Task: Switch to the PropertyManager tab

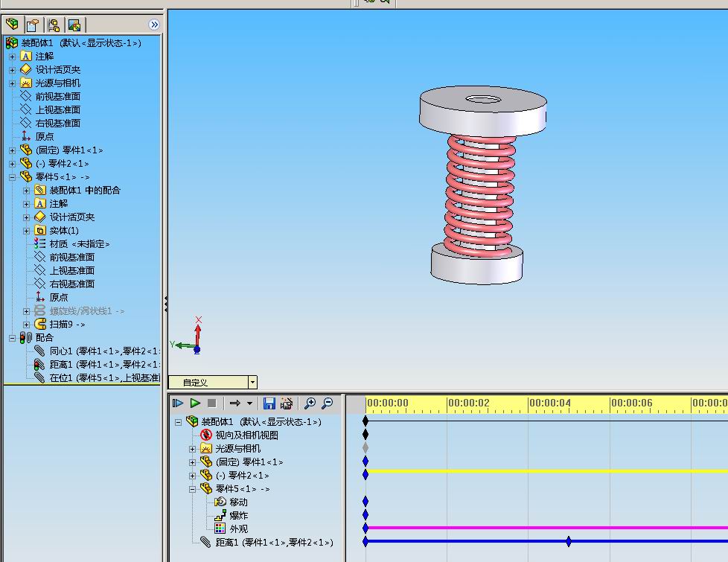Action: [33, 25]
